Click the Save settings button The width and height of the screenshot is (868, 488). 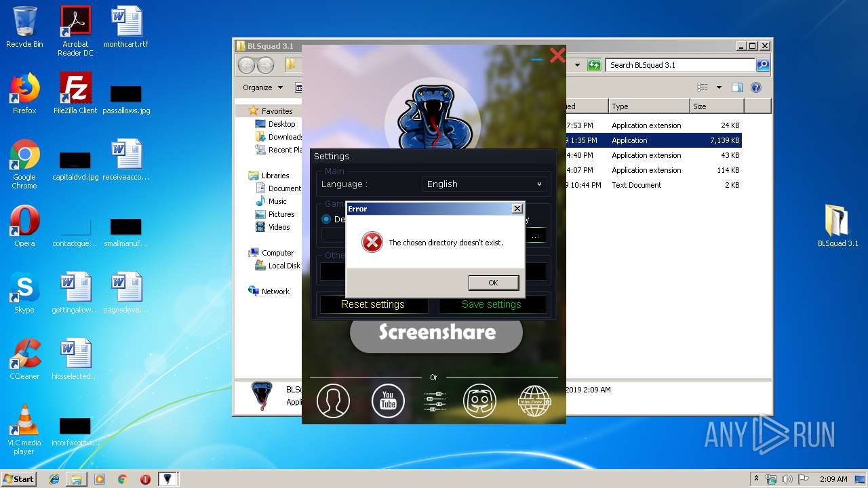(492, 304)
